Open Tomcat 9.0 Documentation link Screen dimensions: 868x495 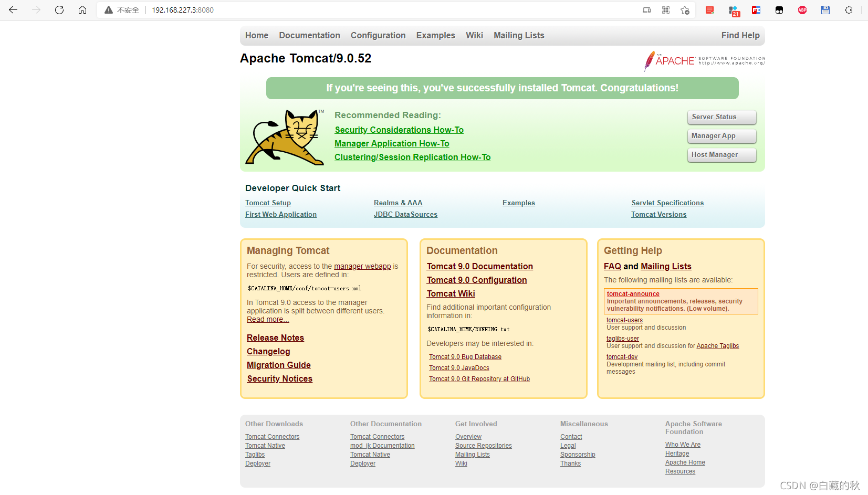tap(480, 266)
